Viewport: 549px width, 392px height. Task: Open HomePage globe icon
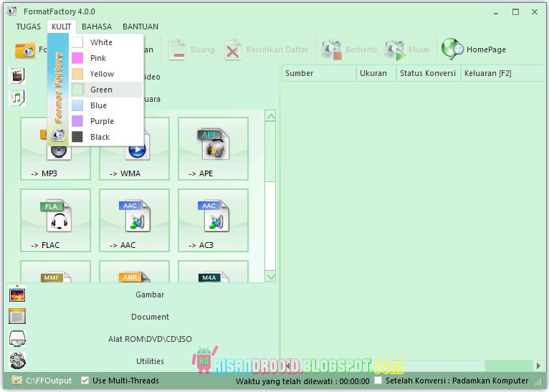pos(452,49)
